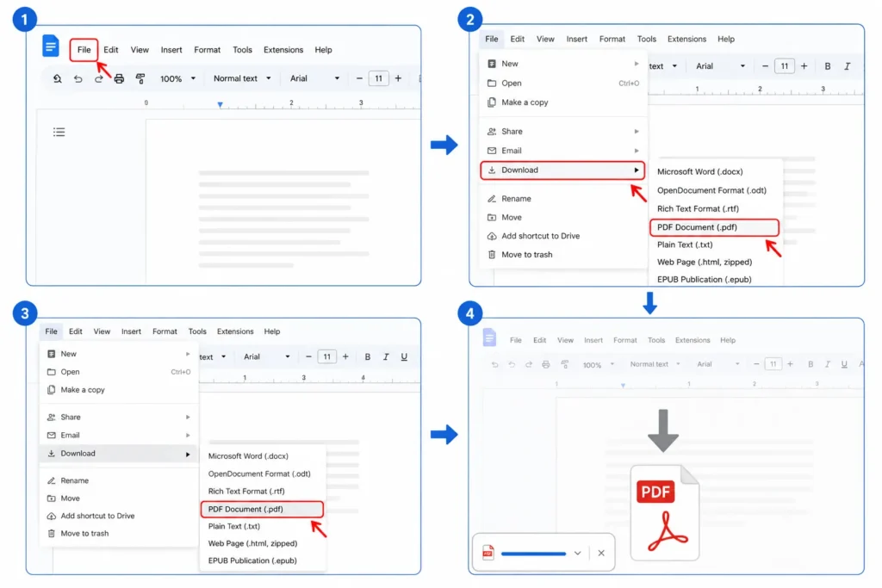Image resolution: width=882 pixels, height=588 pixels.
Task: Select PDF Document (.pdf) in panel 3 submenu
Action: point(262,510)
